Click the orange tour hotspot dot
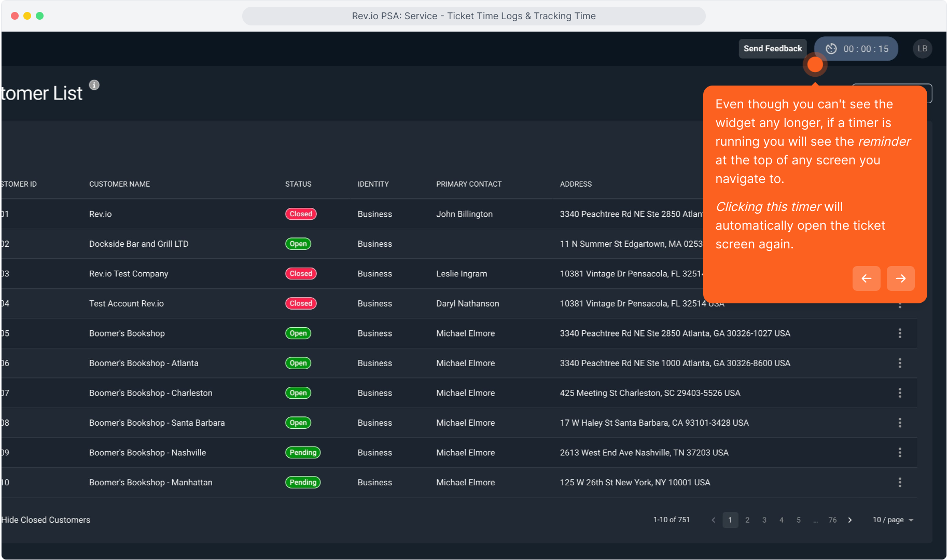 pos(815,65)
